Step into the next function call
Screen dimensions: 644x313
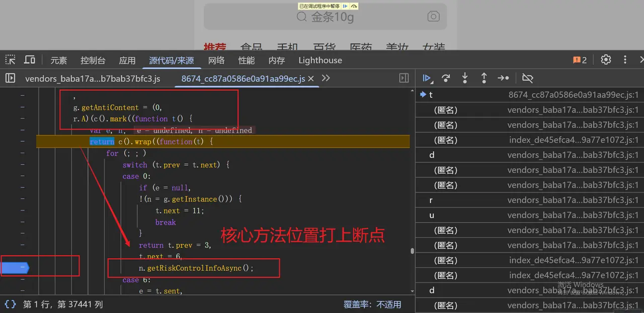click(465, 78)
